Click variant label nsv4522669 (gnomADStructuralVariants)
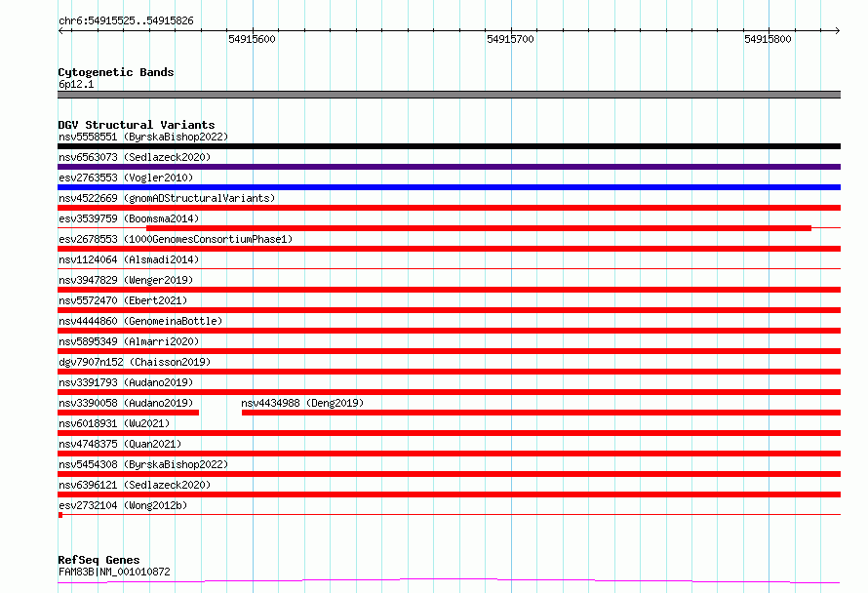Screen dimensions: 868x593 (167, 198)
